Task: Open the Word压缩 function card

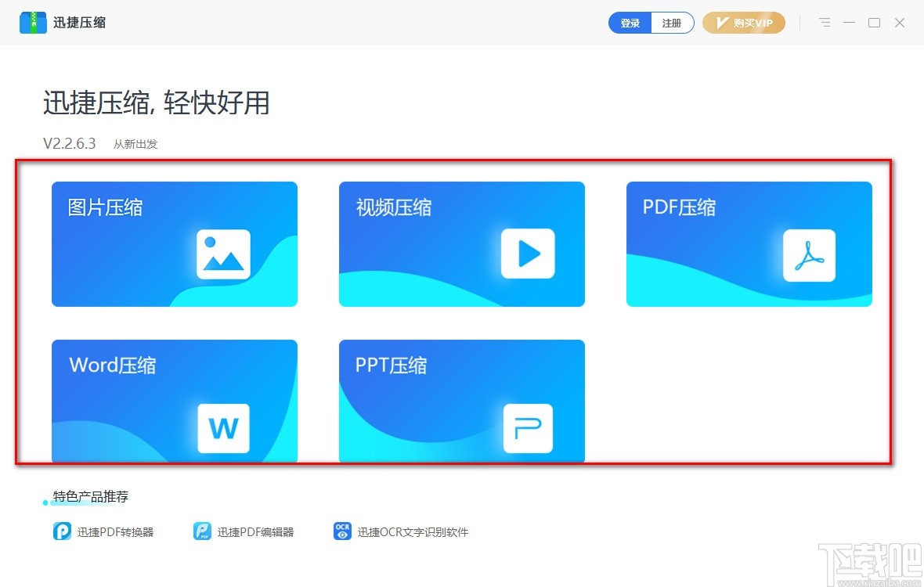Action: [174, 401]
